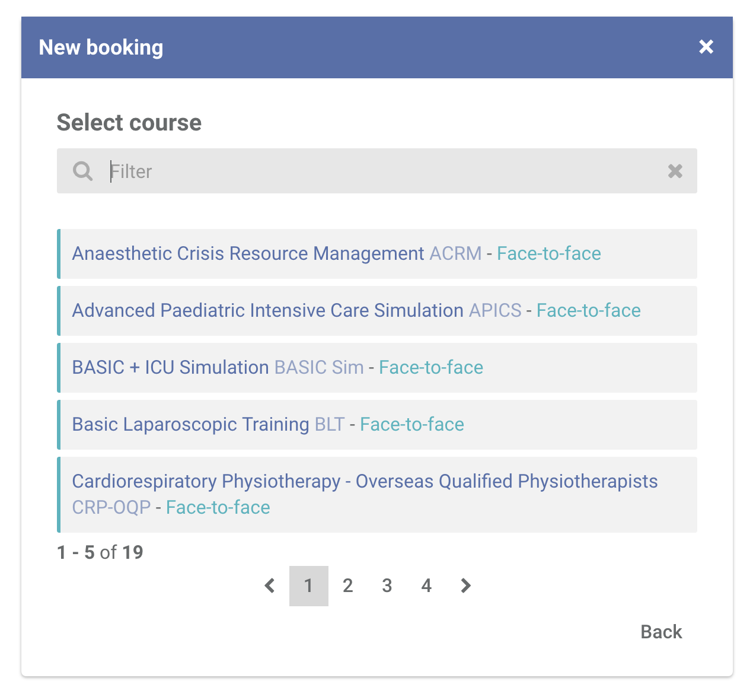Click the '1 - 5 of 19' results count
Image resolution: width=753 pixels, height=700 pixels.
pyautogui.click(x=100, y=552)
